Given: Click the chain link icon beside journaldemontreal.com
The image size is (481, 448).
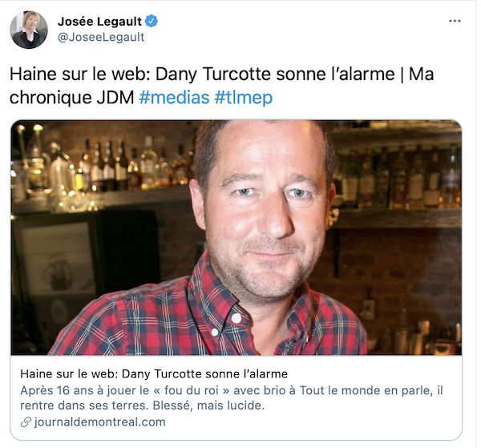Looking at the screenshot, I should (x=26, y=422).
